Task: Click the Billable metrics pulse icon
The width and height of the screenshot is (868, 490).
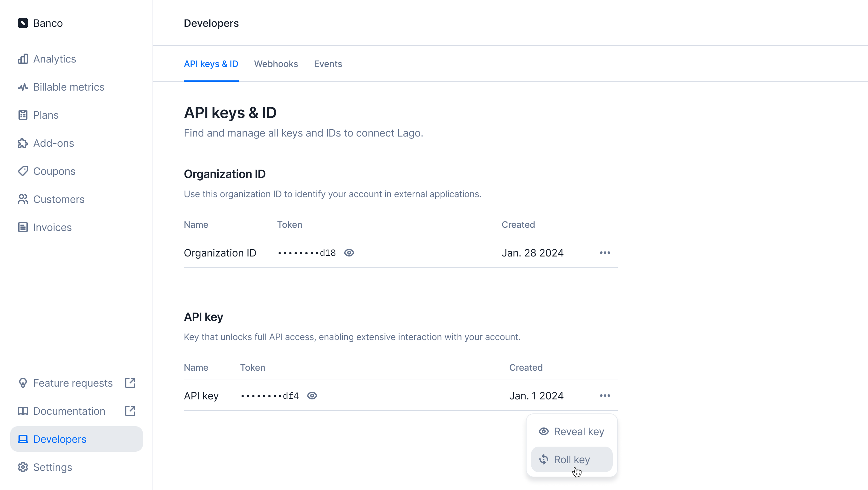Action: coord(23,87)
